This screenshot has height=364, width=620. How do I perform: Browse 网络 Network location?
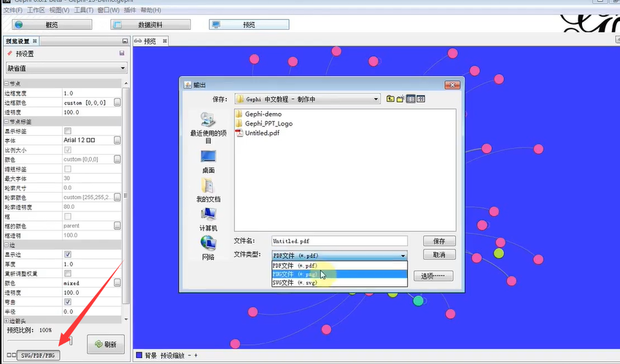click(209, 249)
